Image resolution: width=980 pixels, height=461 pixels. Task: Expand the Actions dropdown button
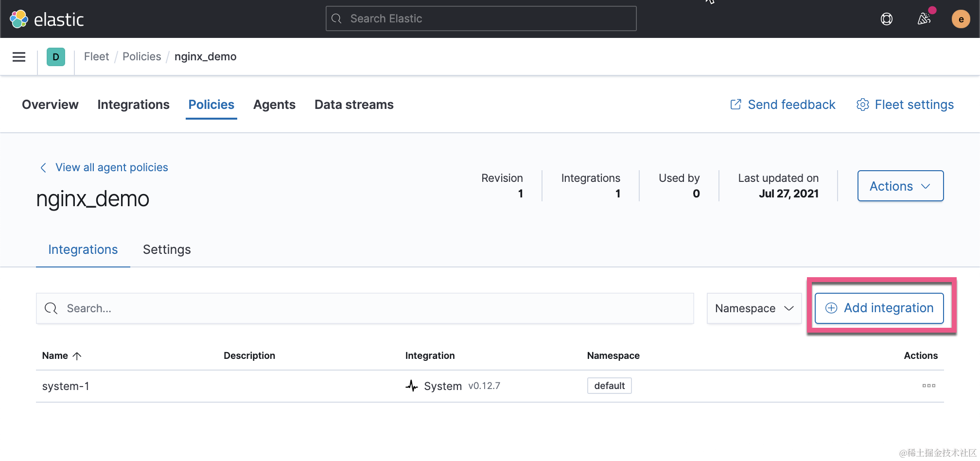[x=900, y=186]
